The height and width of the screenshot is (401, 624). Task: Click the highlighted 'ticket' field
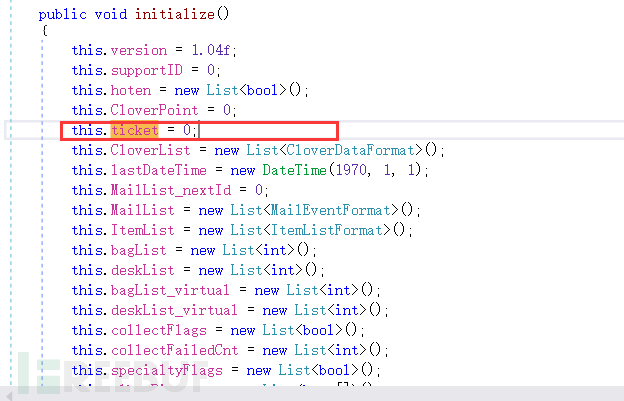[135, 130]
